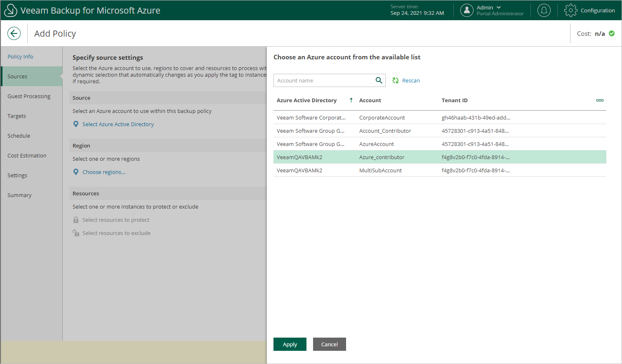Select the Azure_contributor row
This screenshot has width=622, height=364.
click(x=440, y=157)
